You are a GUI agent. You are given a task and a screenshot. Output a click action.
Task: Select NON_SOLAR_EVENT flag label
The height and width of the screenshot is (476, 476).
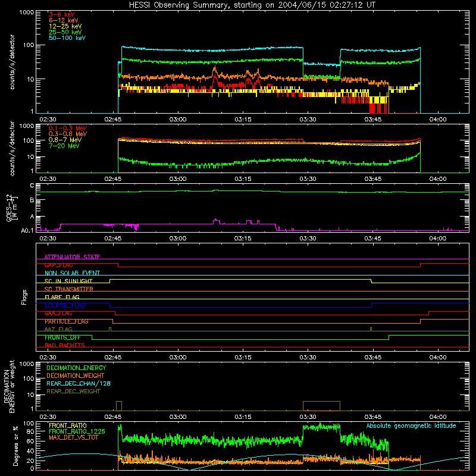point(72,273)
